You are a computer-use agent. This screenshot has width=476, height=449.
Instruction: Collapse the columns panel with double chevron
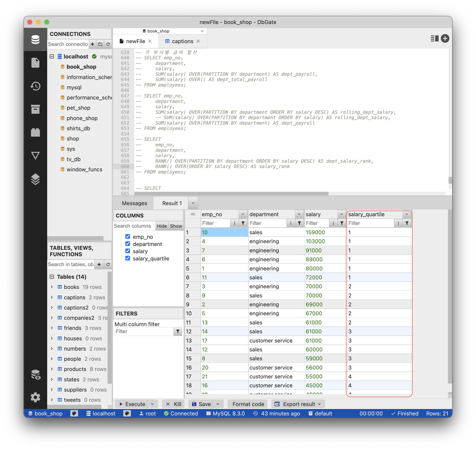(193, 214)
